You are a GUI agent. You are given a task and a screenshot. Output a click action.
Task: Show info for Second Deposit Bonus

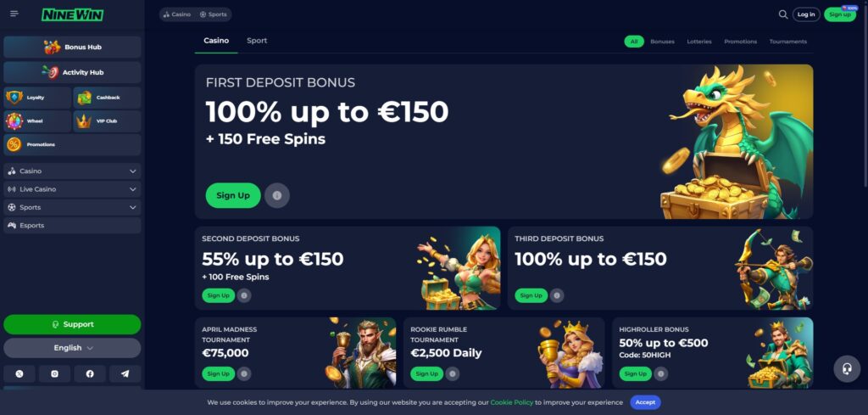[x=244, y=295]
